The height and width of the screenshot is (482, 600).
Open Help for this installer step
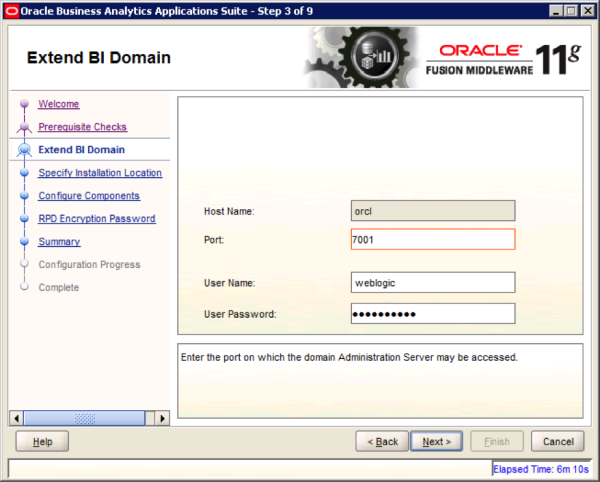click(42, 441)
